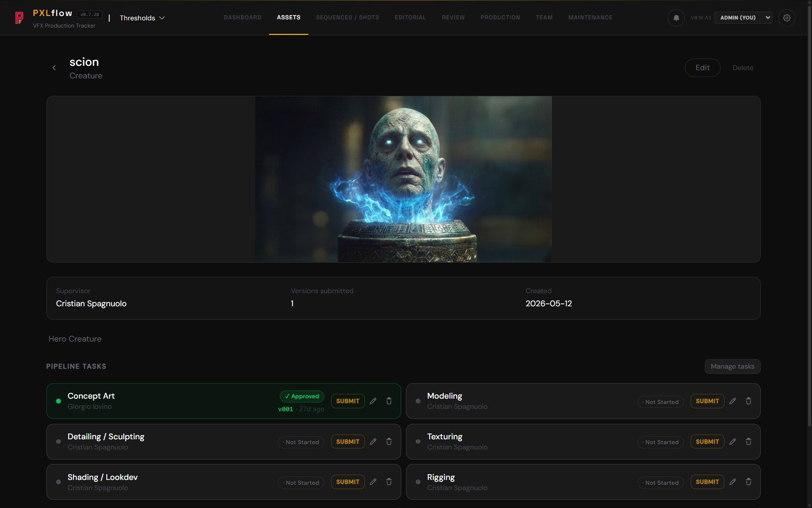Click the v001 version label

[285, 409]
